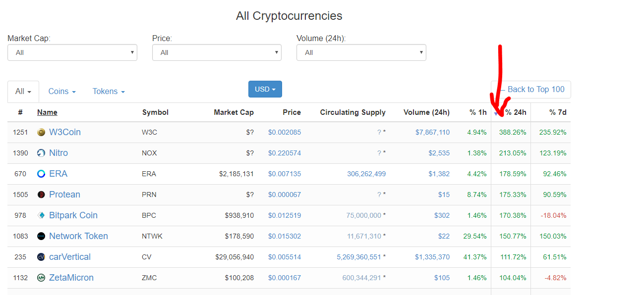Click the ZetaMicron logo icon
Image resolution: width=644 pixels, height=295 pixels.
(x=41, y=278)
